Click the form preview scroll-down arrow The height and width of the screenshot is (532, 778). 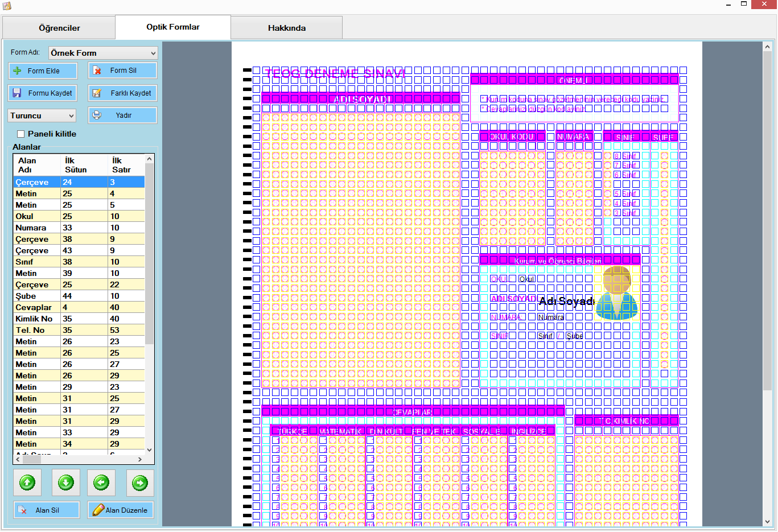tap(767, 521)
